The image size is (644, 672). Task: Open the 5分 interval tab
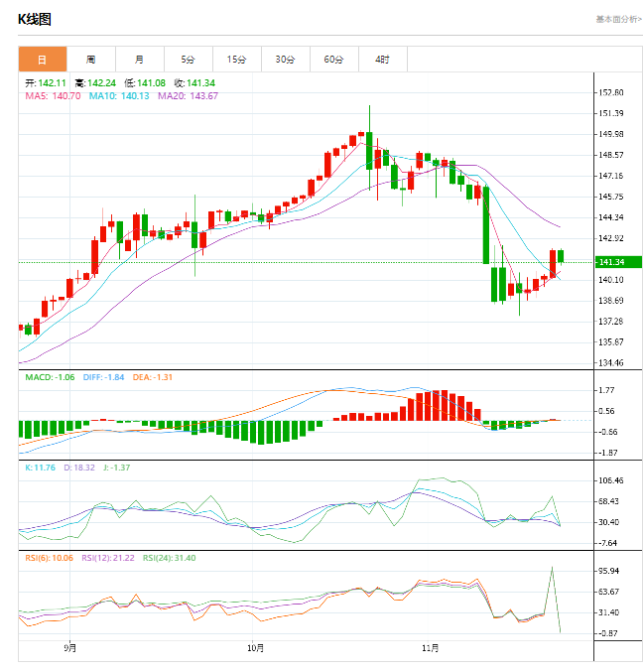pos(189,60)
